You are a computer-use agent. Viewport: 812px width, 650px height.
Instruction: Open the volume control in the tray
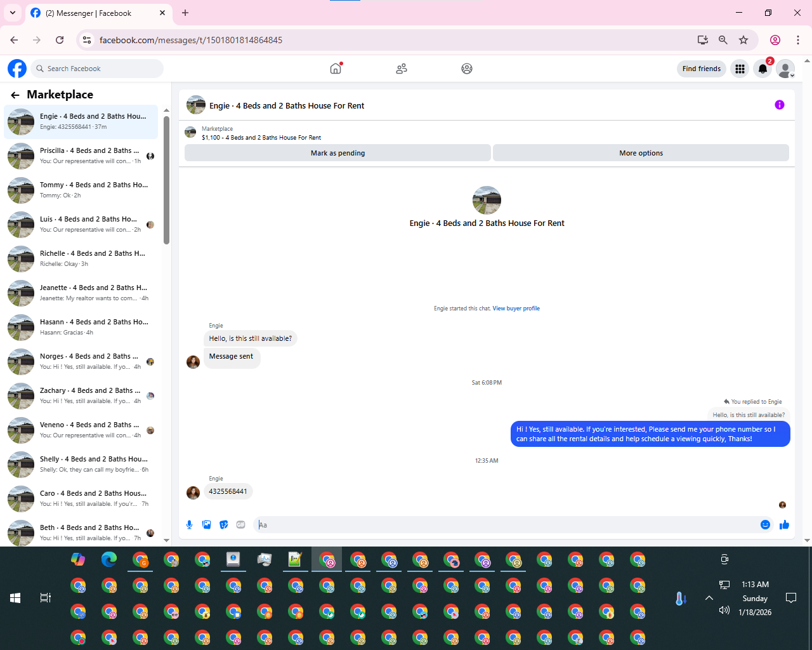[x=724, y=610]
